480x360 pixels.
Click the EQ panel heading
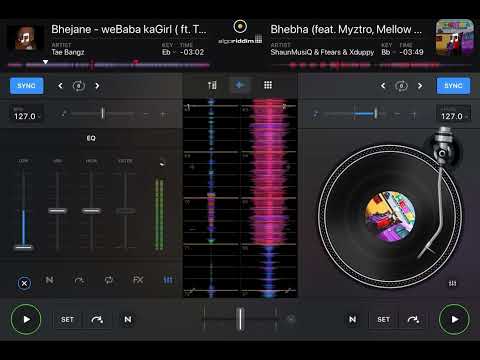pos(91,138)
